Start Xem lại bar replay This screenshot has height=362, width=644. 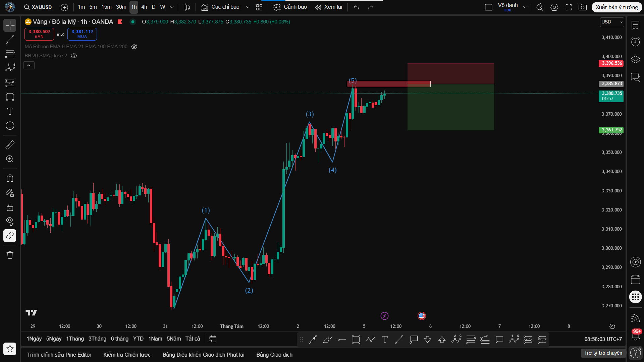click(x=329, y=7)
